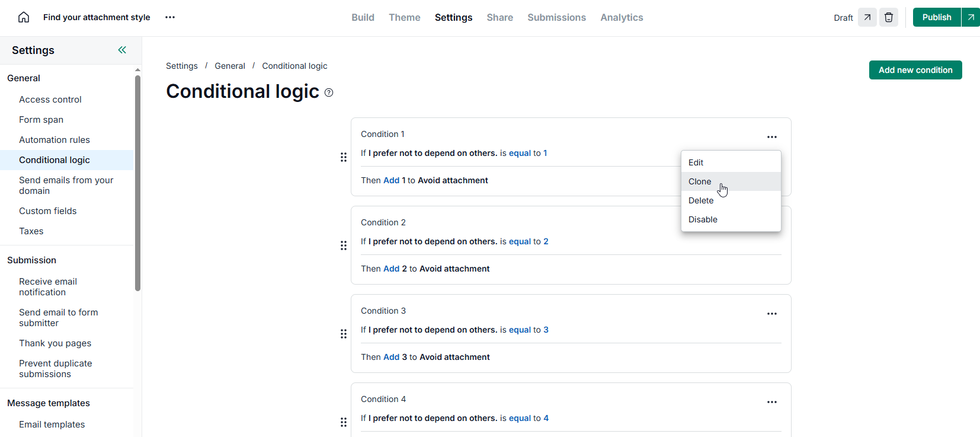Choose Delete in the condition menu

point(701,200)
